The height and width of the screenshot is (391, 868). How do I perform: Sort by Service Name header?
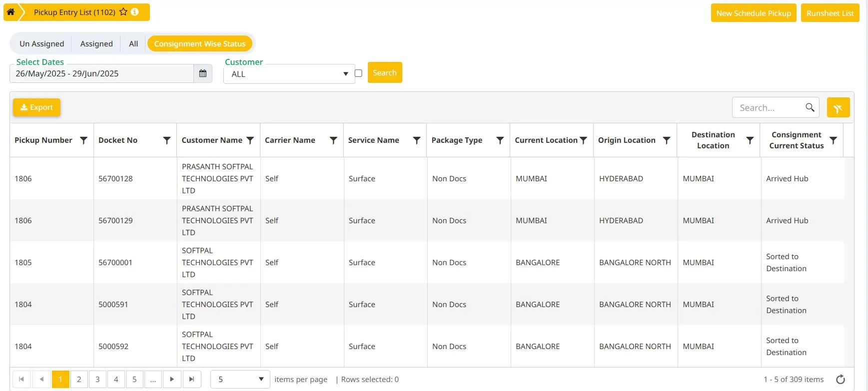(x=374, y=140)
